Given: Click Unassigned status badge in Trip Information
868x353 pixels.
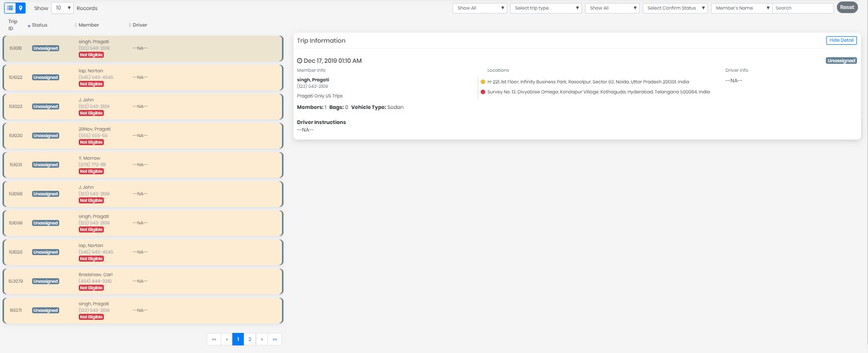Looking at the screenshot, I should 841,61.
